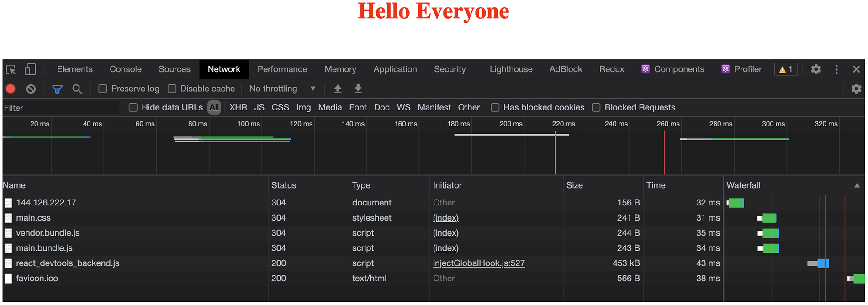Click the export HAR download icon

point(358,89)
